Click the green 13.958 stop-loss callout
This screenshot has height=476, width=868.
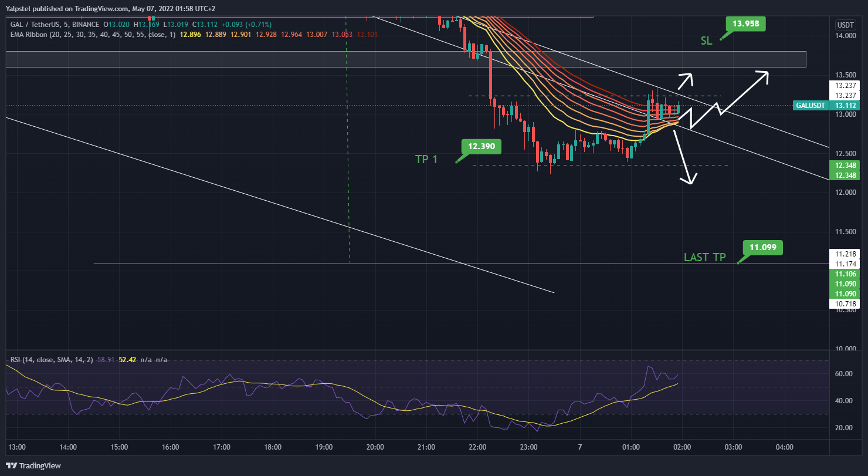pyautogui.click(x=746, y=24)
